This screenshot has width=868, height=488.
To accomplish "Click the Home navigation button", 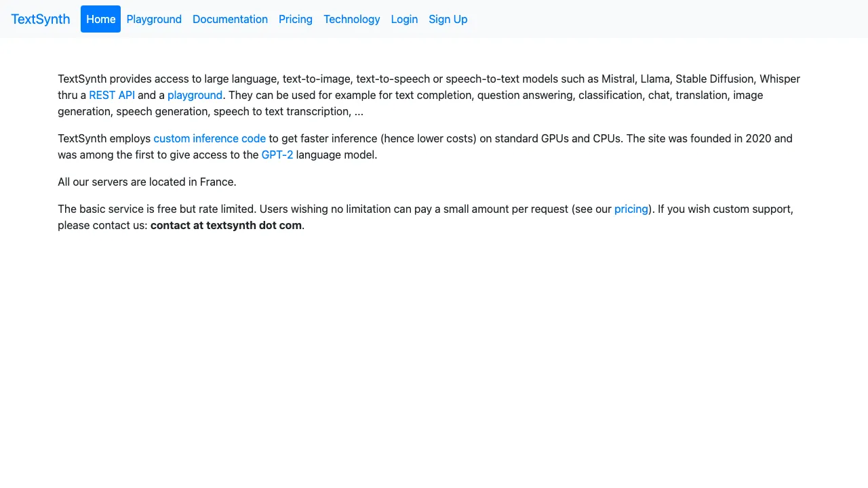I will 100,19.
